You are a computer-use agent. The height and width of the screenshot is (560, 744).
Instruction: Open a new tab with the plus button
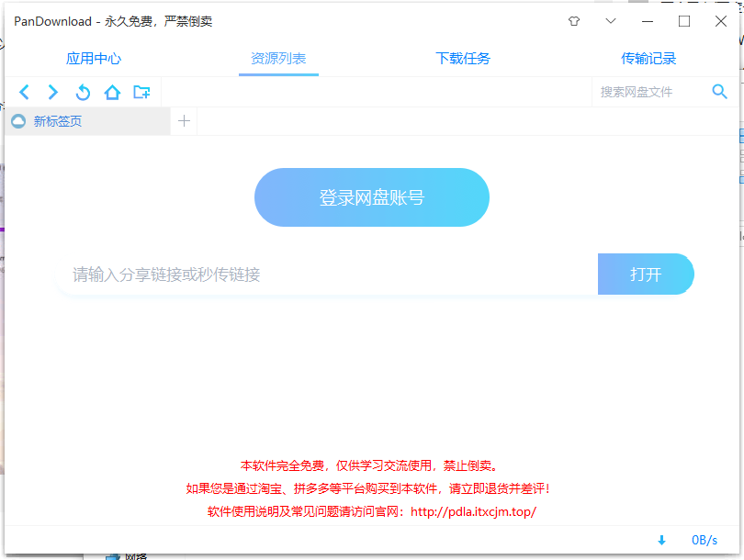(x=184, y=120)
